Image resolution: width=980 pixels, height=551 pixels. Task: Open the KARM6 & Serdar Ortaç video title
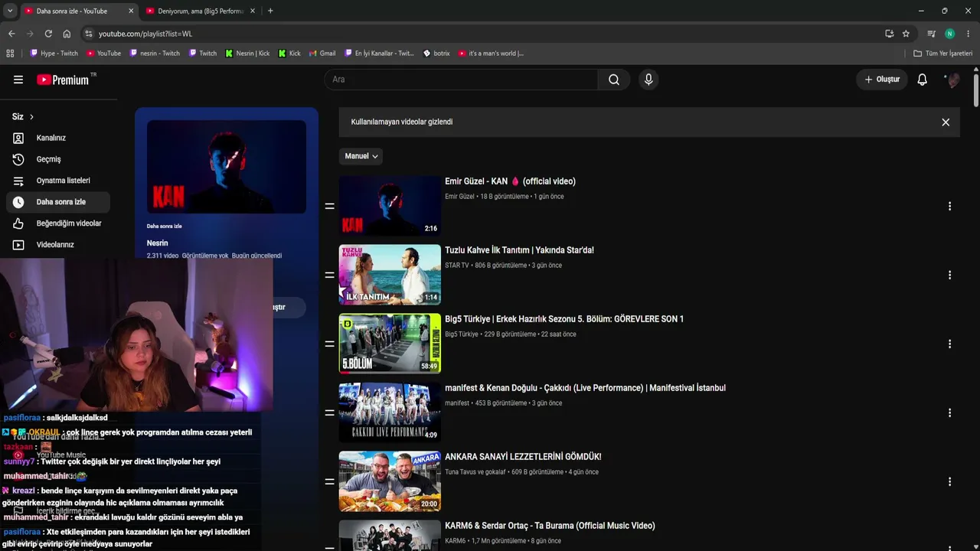[550, 526]
